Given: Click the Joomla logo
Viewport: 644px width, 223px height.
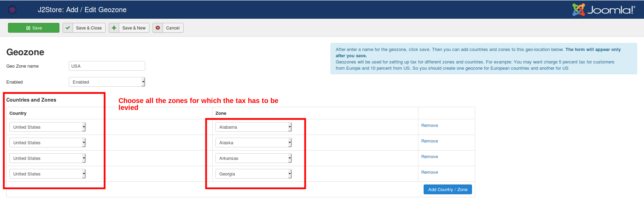Looking at the screenshot, I should (x=604, y=10).
